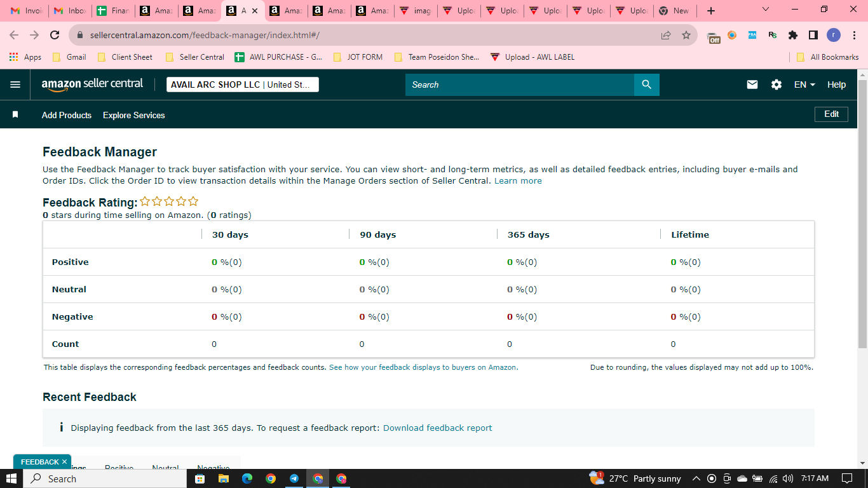The height and width of the screenshot is (488, 868).
Task: Open the All Bookmarks folder
Action: (827, 57)
